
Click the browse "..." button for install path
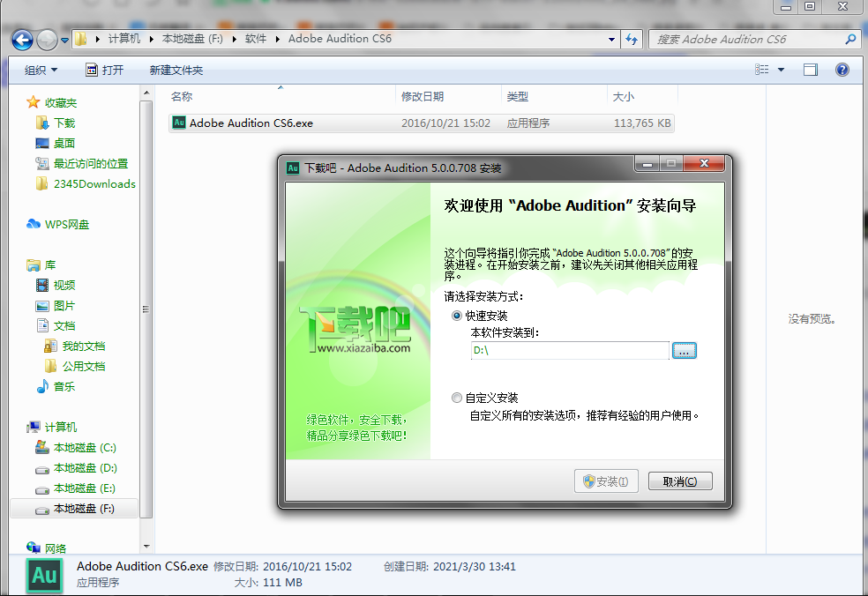(x=685, y=350)
